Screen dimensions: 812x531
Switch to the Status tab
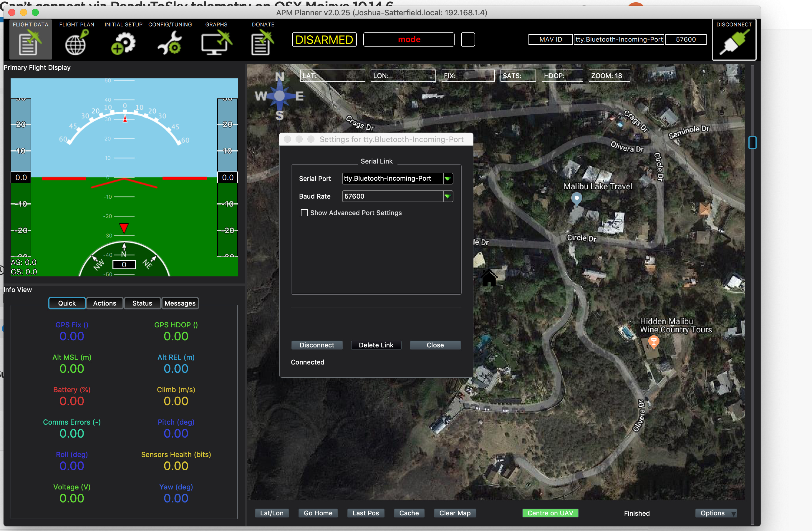[x=142, y=303]
